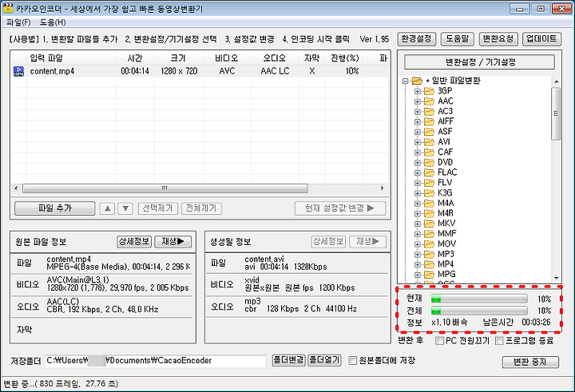
Task: Click the 전체 progress bar
Action: [x=479, y=311]
